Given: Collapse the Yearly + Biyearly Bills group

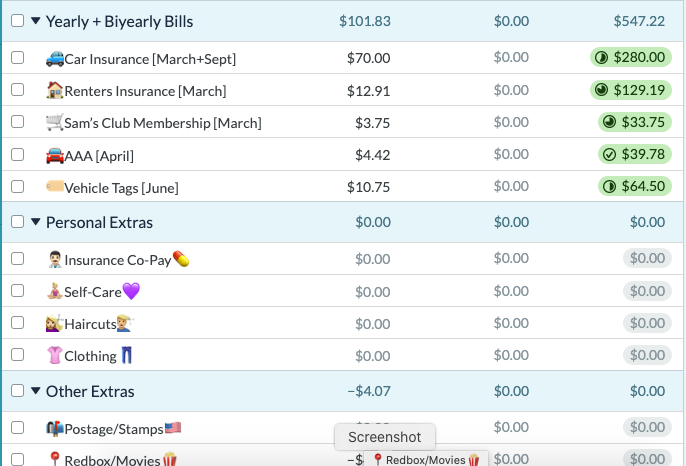Looking at the screenshot, I should tap(36, 21).
